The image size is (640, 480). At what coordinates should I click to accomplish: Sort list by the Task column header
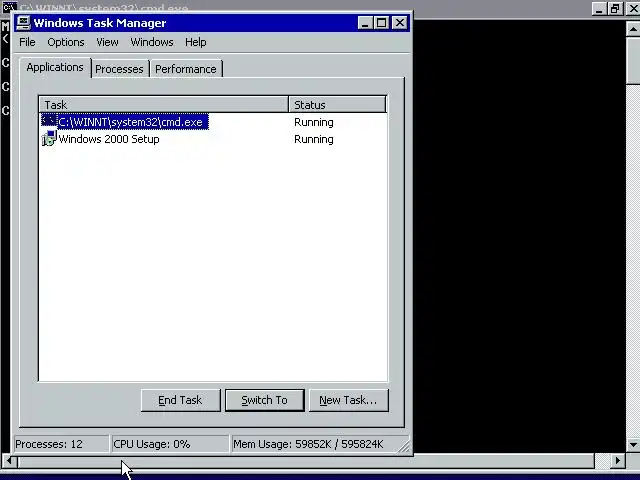[x=164, y=104]
